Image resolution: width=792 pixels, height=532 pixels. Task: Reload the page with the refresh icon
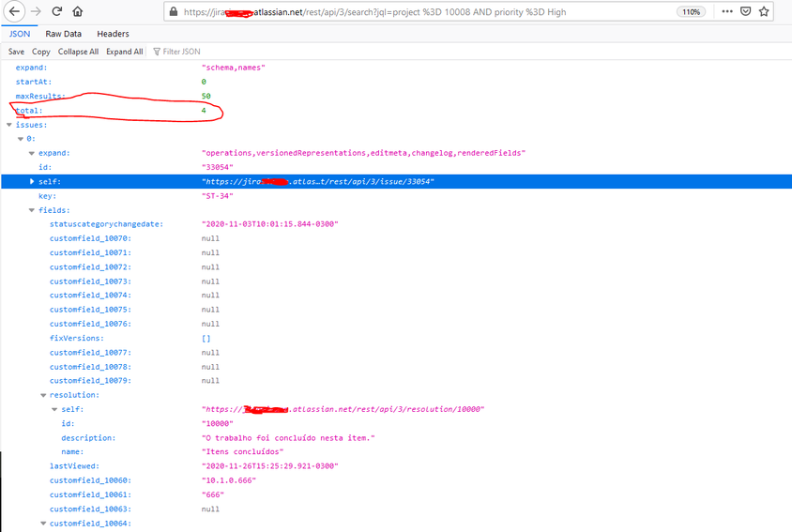pyautogui.click(x=56, y=11)
